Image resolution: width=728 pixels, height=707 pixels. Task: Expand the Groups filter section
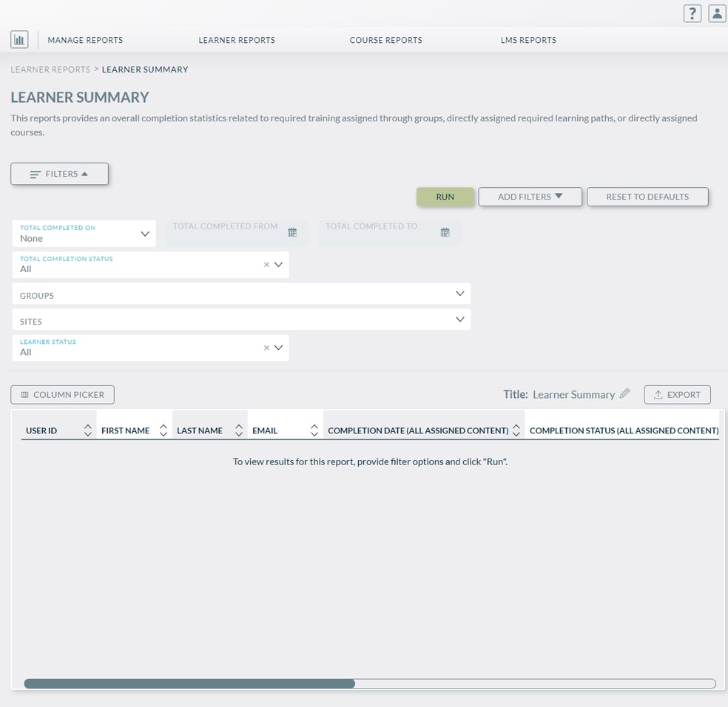460,293
